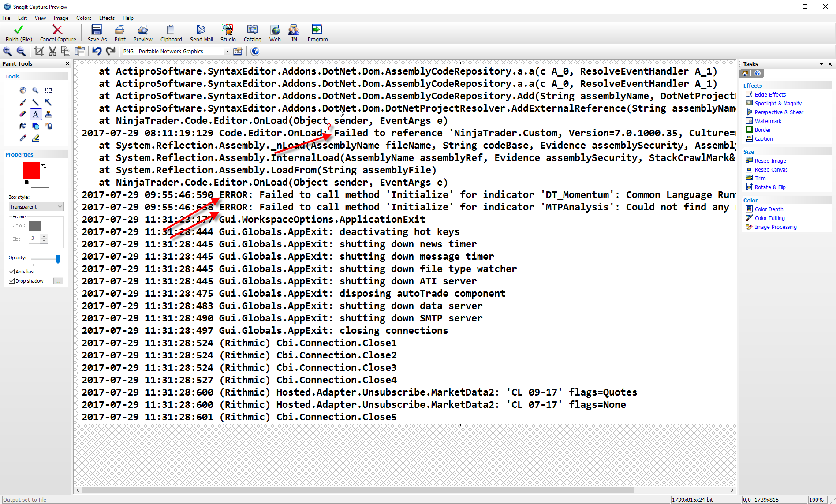Viewport: 836px width, 504px height.
Task: Open the Effects menu
Action: tap(107, 18)
